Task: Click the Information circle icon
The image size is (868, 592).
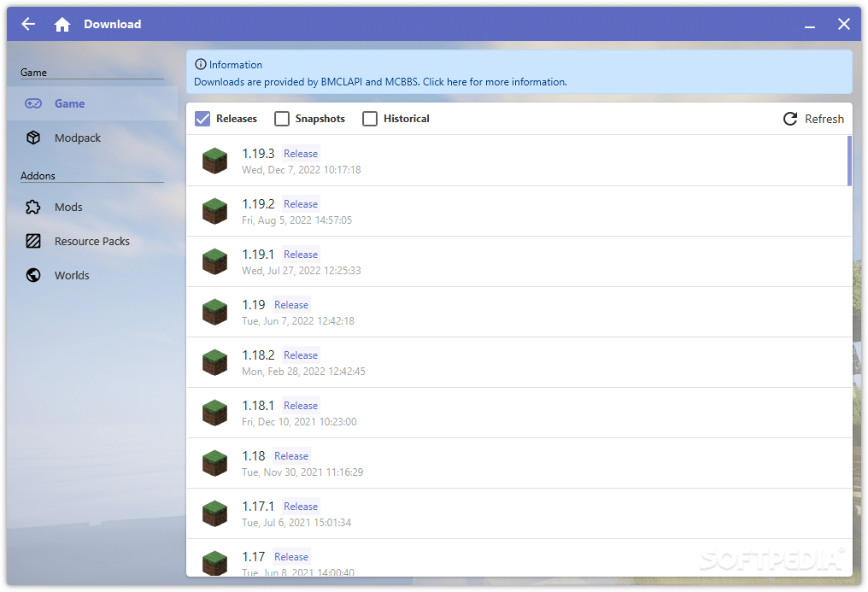Action: (201, 65)
